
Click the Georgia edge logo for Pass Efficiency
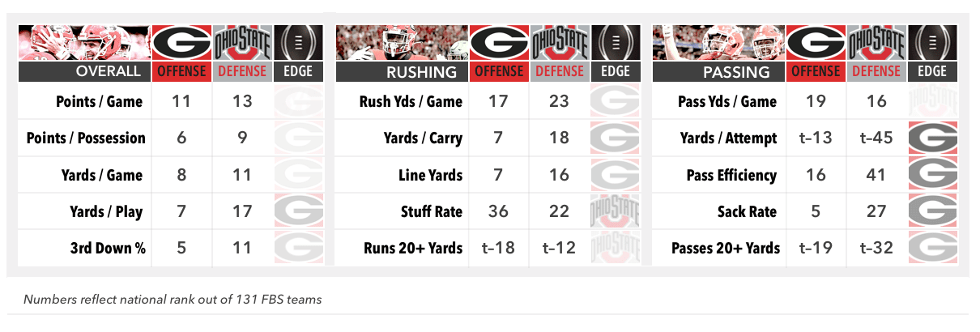(931, 176)
